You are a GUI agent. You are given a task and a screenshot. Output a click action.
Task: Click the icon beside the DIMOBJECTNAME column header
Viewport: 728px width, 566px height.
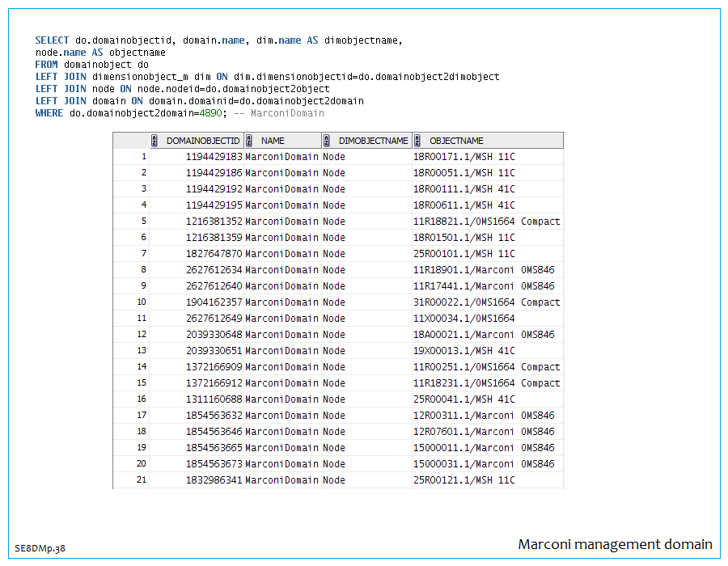327,141
